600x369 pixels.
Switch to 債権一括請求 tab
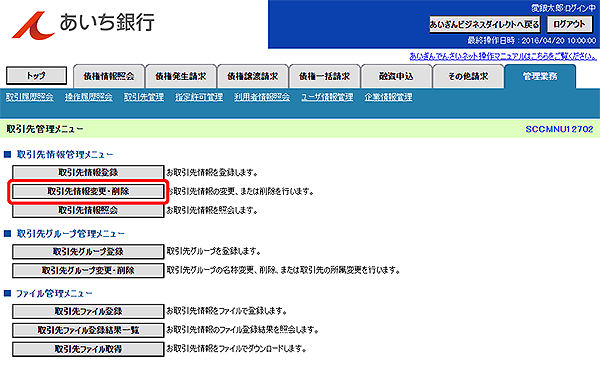pos(324,77)
